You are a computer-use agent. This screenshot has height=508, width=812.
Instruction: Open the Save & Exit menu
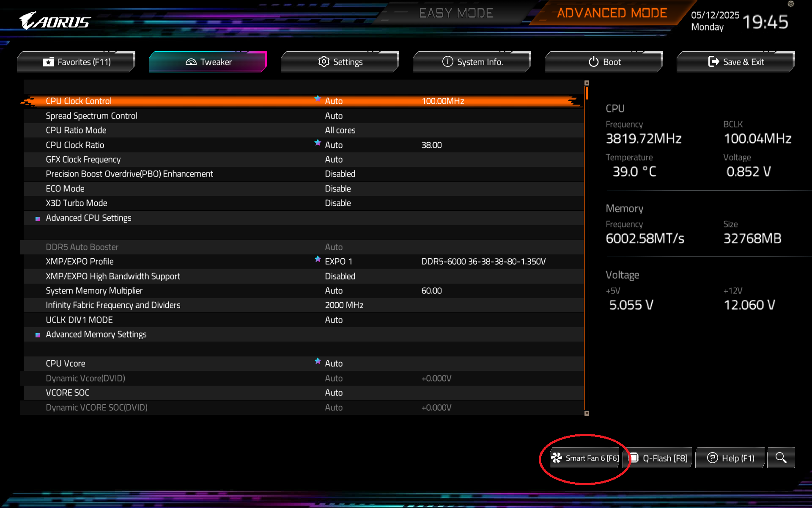point(736,62)
